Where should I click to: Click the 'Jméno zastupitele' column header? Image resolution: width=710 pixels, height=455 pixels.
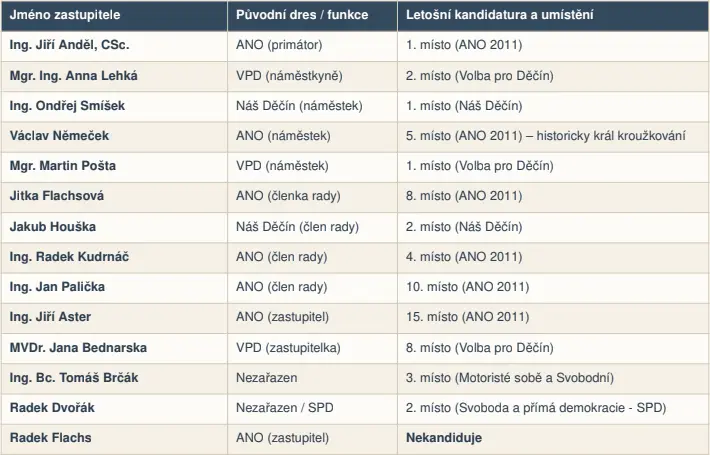coord(65,15)
